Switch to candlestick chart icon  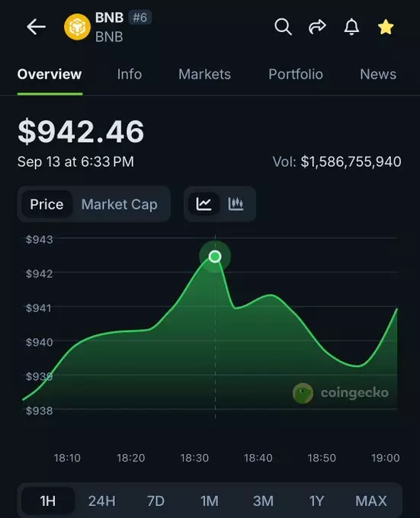236,204
